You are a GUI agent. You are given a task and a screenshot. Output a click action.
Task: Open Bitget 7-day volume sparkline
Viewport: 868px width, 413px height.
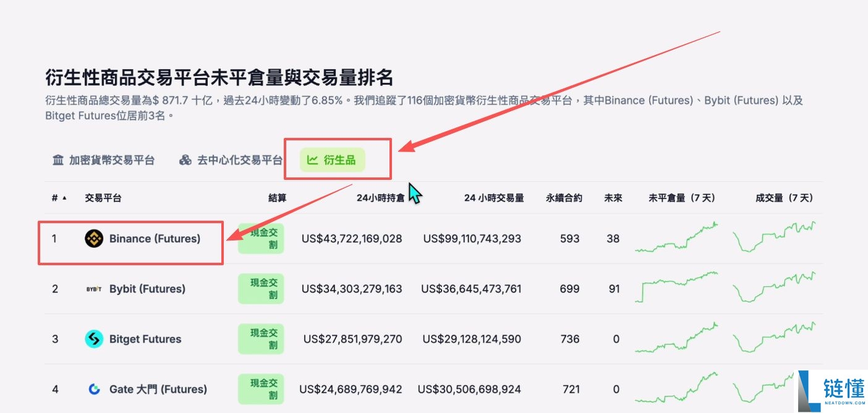tap(774, 338)
